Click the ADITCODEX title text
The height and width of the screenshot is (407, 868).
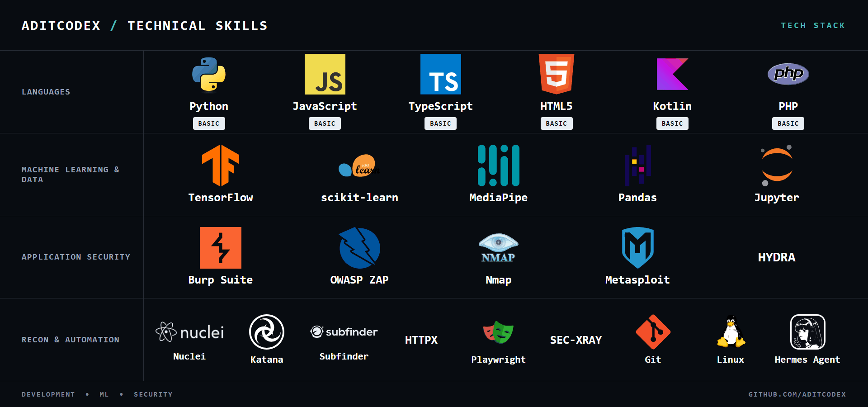(61, 26)
